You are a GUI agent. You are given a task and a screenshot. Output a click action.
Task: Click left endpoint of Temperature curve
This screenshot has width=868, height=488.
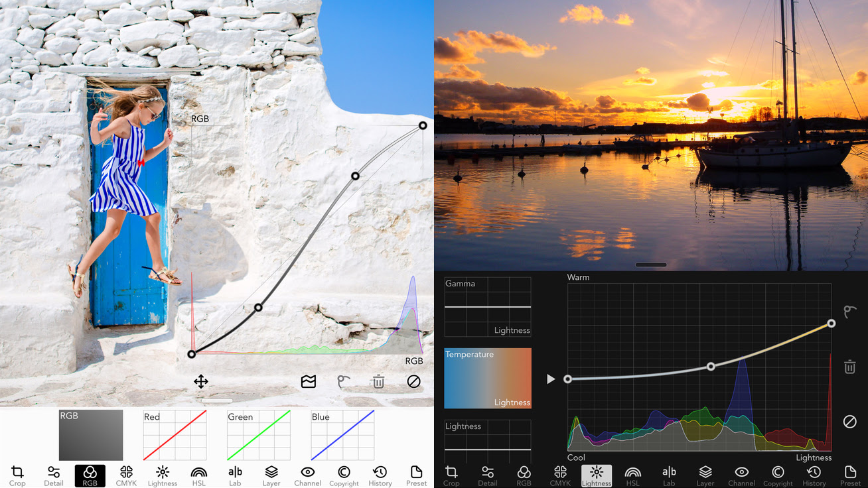click(x=567, y=379)
